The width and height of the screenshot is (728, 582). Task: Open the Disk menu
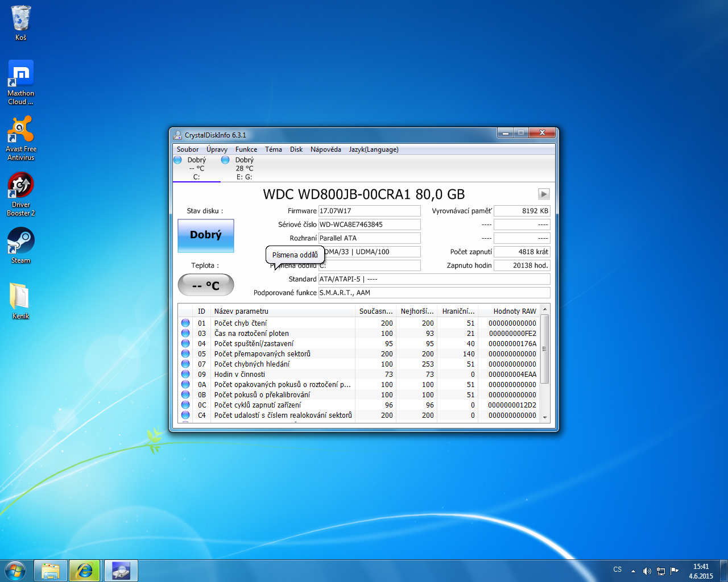click(x=296, y=149)
